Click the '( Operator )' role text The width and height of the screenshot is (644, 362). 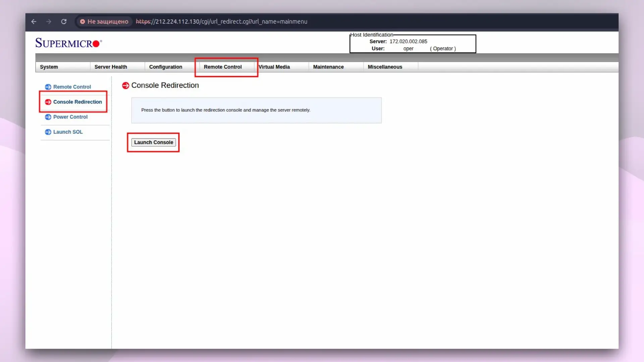(x=443, y=49)
